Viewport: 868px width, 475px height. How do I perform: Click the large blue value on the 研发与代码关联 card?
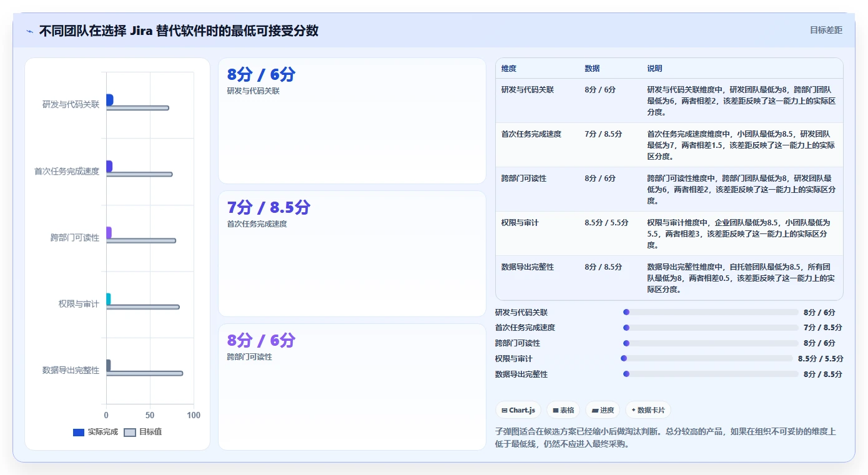click(x=261, y=75)
